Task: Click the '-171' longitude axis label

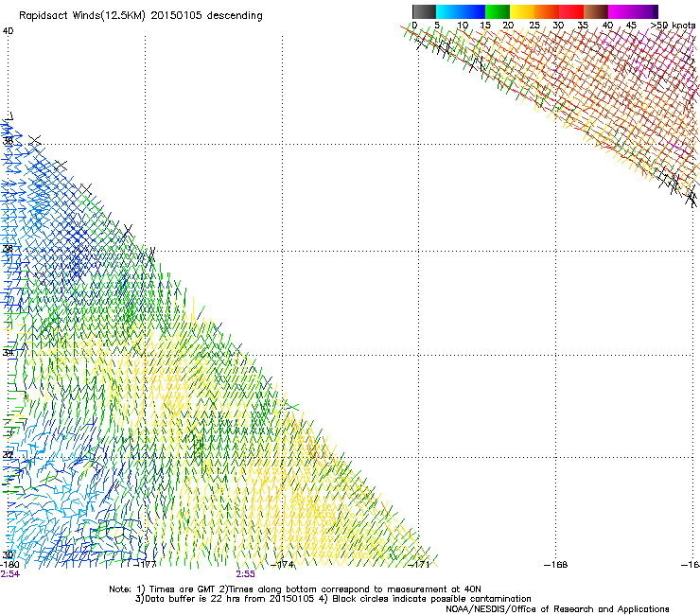Action: 419,565
